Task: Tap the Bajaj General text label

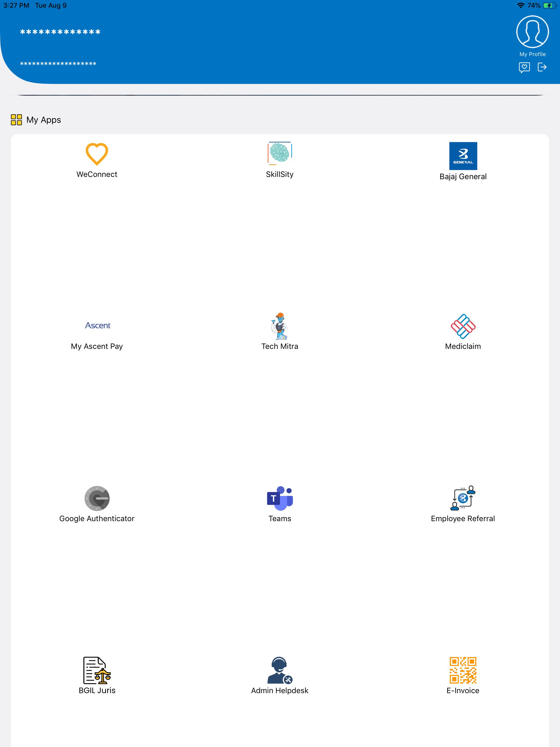Action: 463,177
